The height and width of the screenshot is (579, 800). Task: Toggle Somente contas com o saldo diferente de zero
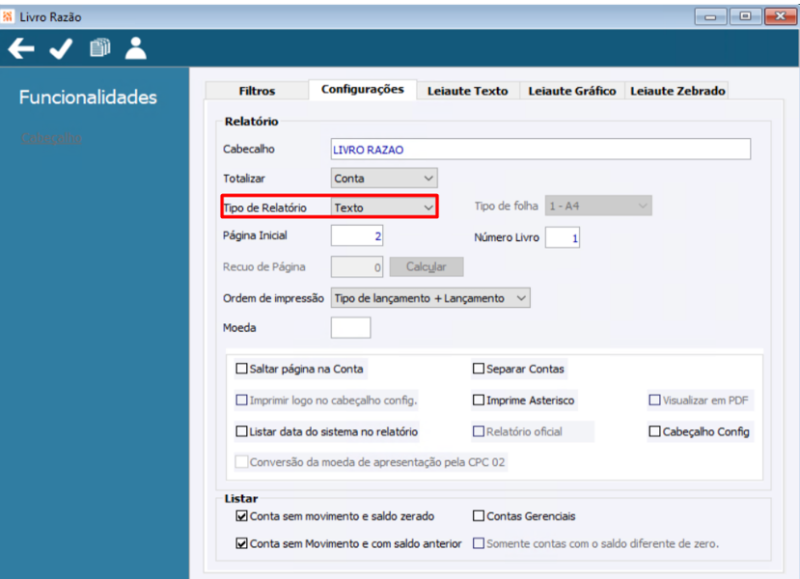coord(478,543)
